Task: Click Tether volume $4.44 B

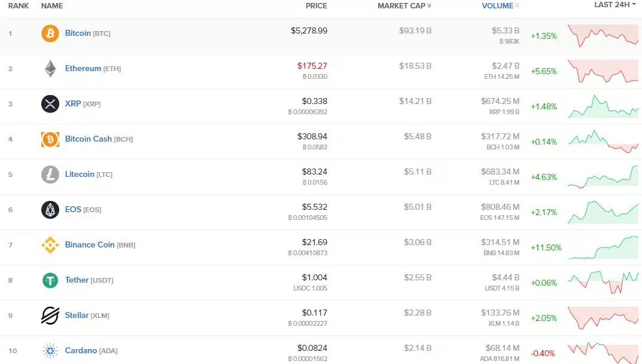Action: click(505, 277)
